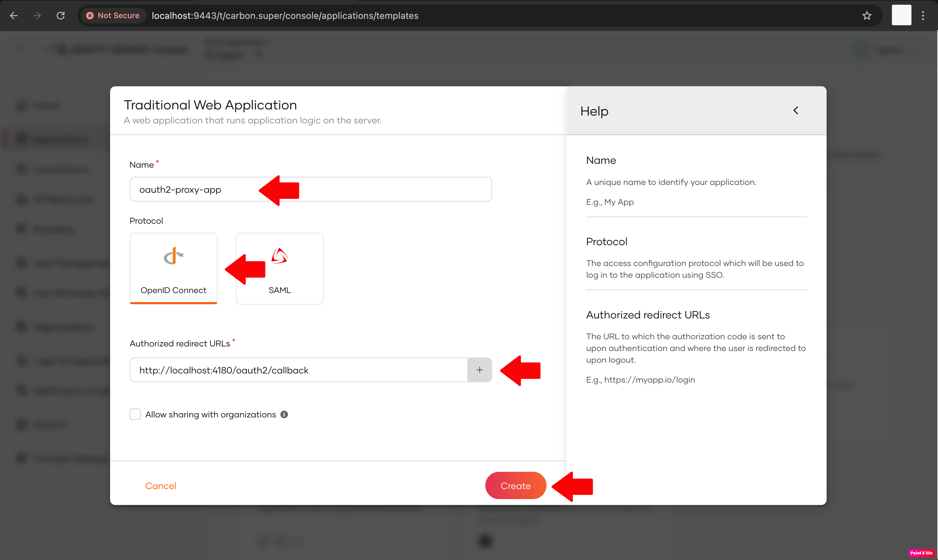Click the Authorized redirect URLs field
Viewport: 938px width, 560px height.
pyautogui.click(x=299, y=370)
